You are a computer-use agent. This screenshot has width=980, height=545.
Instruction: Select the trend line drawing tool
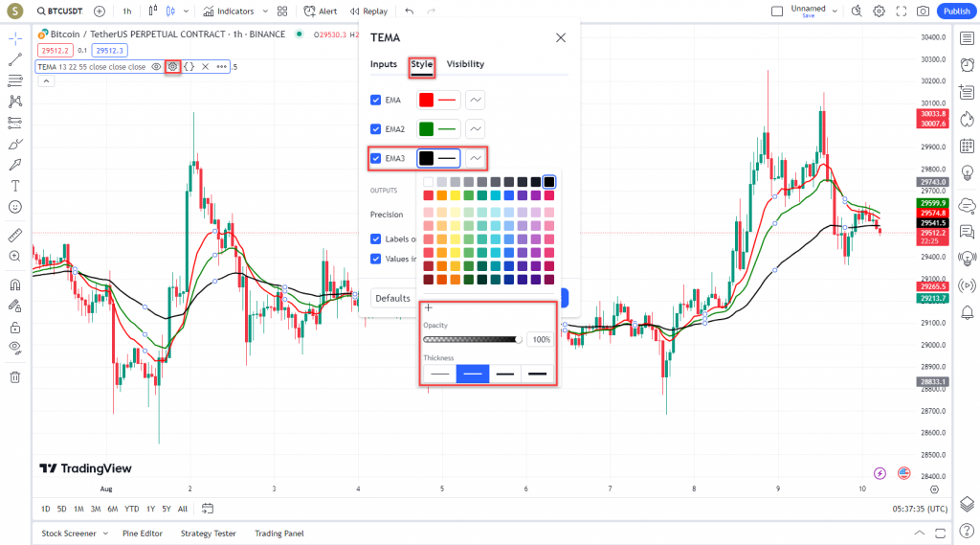(15, 59)
